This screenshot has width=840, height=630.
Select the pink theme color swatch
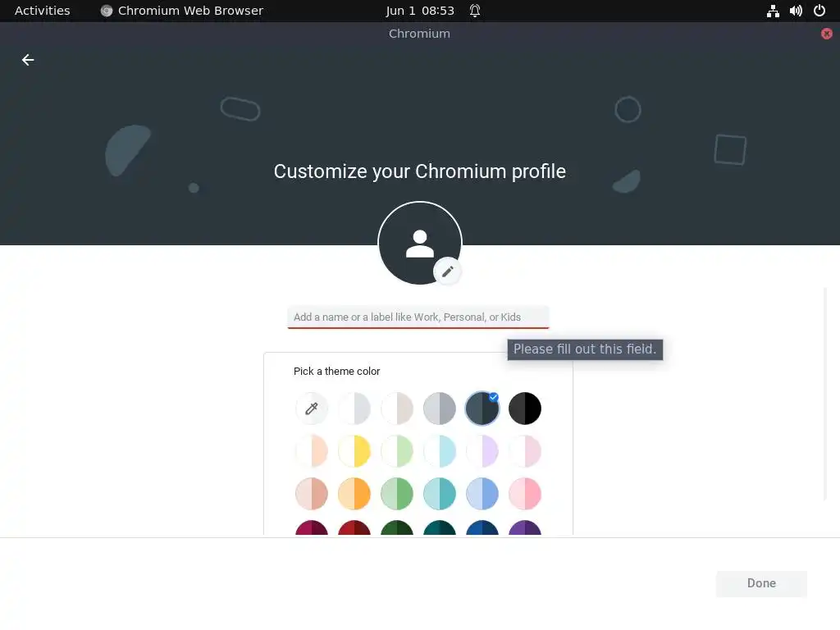point(524,494)
